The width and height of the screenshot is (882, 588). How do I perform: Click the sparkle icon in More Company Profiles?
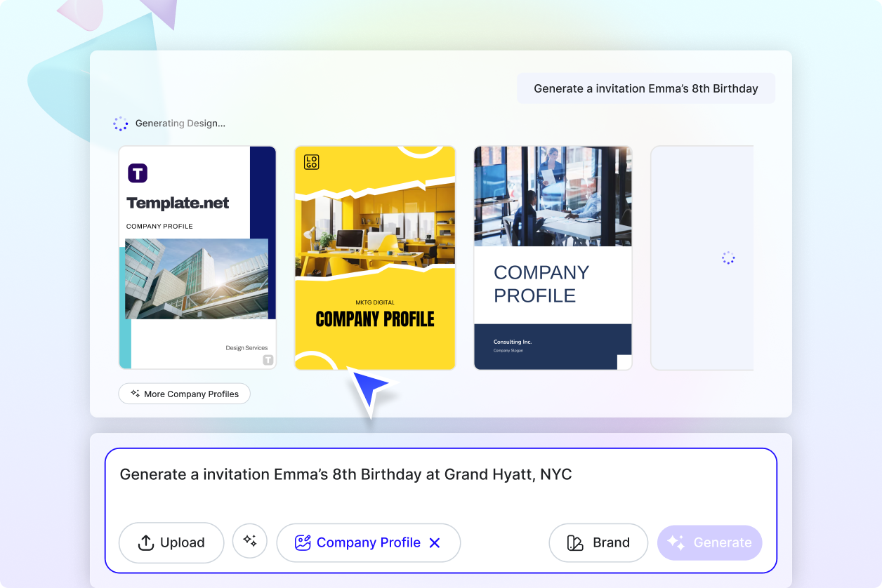(x=135, y=394)
